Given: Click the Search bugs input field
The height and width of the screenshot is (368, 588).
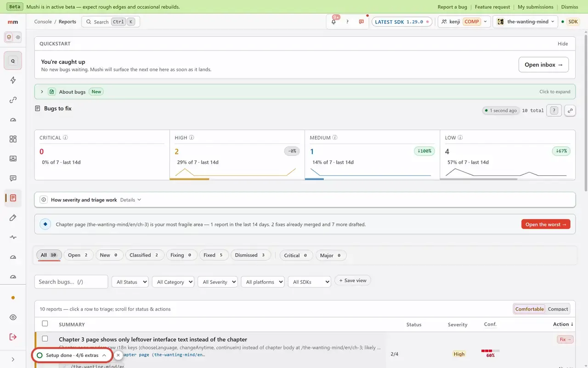Looking at the screenshot, I should pyautogui.click(x=71, y=282).
